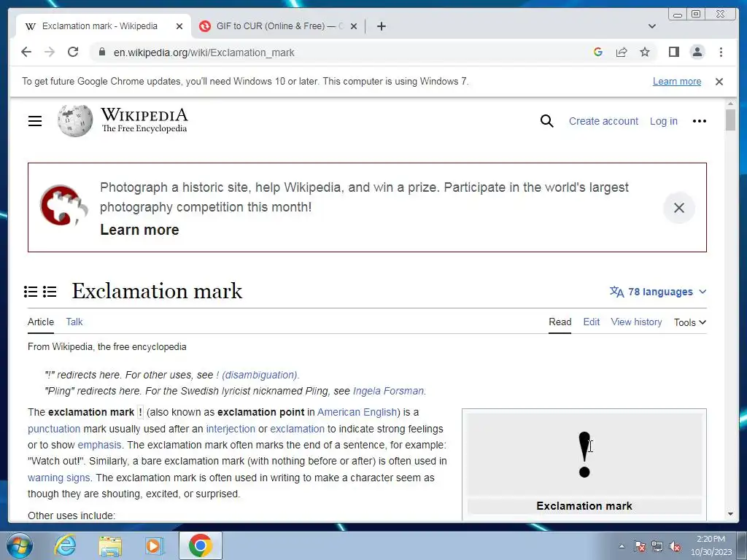
Task: Open Windows Explorer from taskbar
Action: (x=110, y=545)
